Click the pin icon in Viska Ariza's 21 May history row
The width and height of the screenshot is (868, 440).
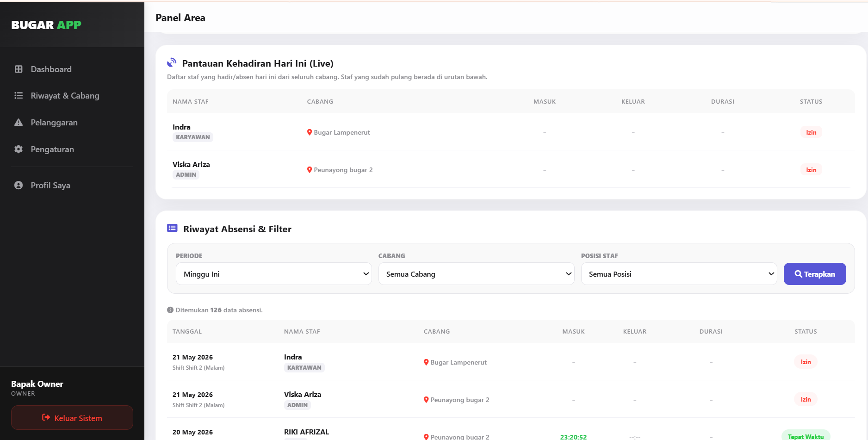426,400
